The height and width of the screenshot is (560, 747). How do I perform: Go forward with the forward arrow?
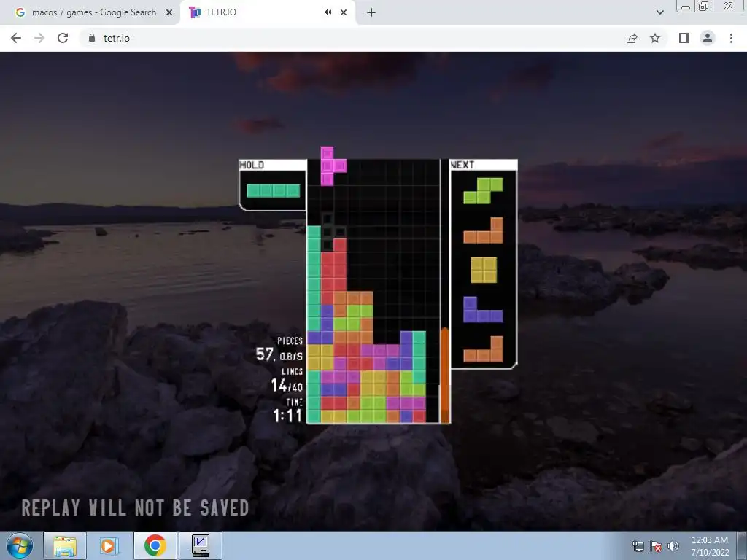39,38
